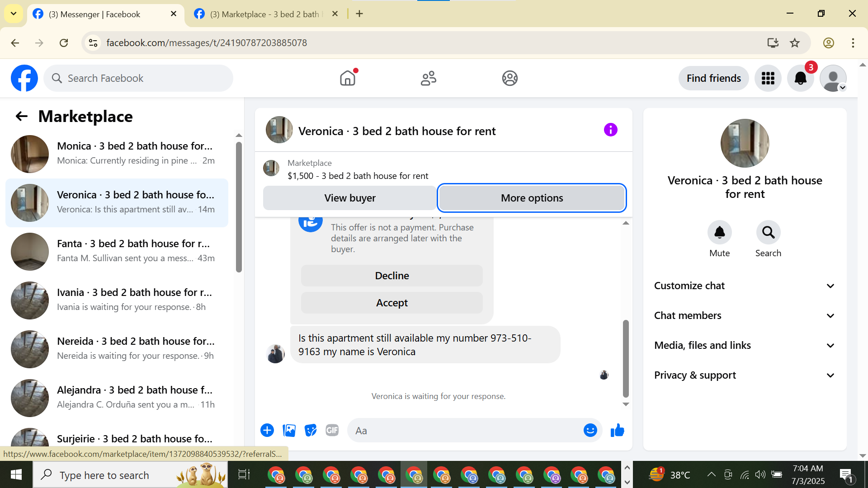Click purple conversation information icon
The image size is (868, 488).
tap(610, 130)
